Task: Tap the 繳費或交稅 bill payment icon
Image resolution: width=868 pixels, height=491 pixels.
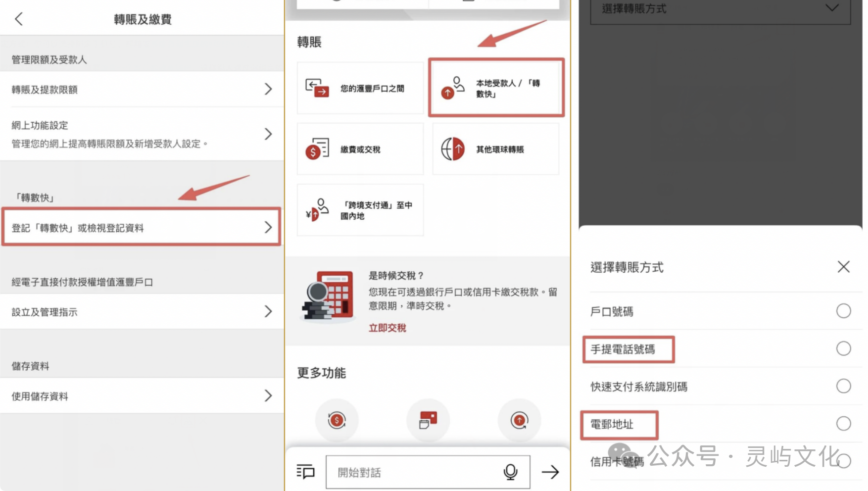Action: click(x=317, y=149)
